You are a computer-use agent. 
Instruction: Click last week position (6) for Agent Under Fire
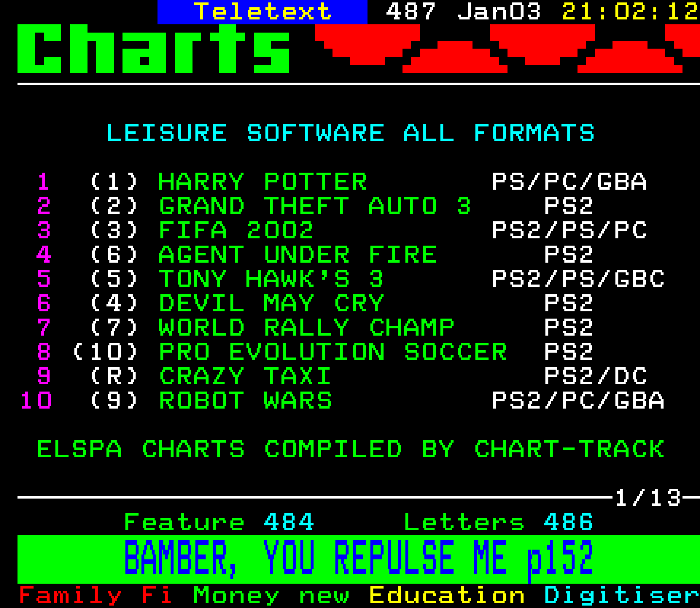point(114,255)
